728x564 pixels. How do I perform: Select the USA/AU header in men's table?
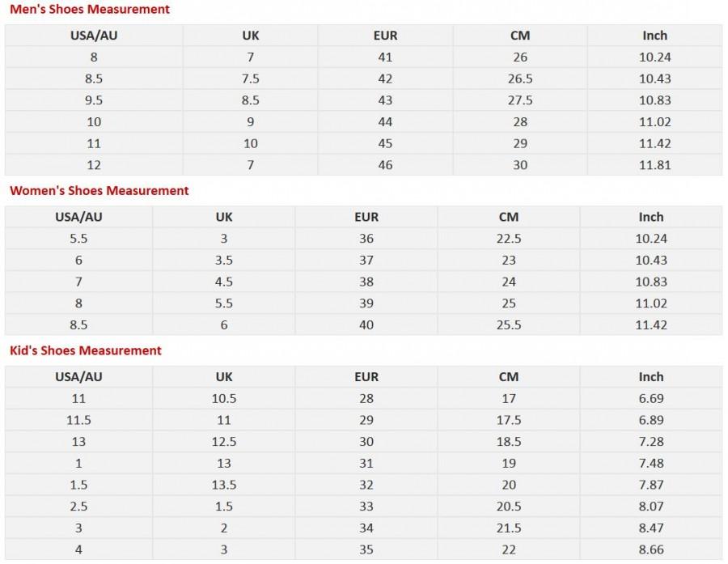(x=94, y=36)
